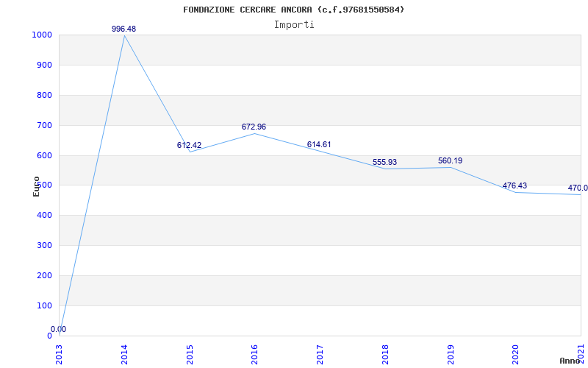Viewport: 588px width, 368px height.
Task: Select the x-axis year 2015
Action: point(190,355)
